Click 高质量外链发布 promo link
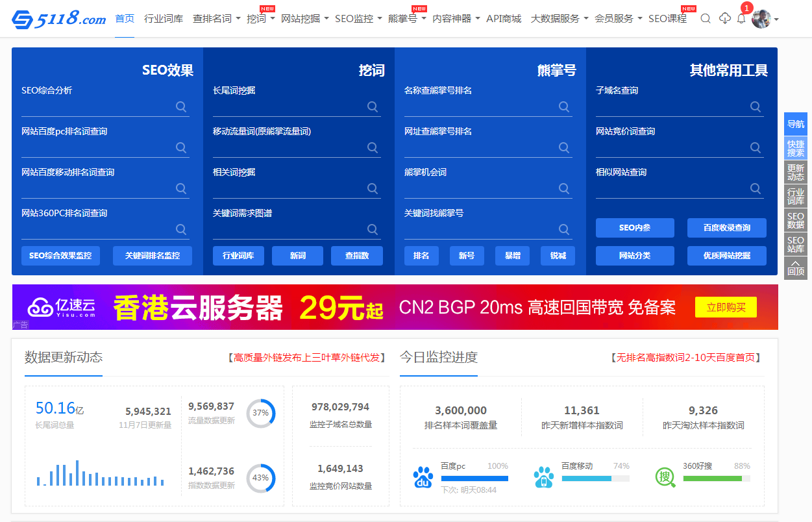Screen dimensions: 812x522 306,357
